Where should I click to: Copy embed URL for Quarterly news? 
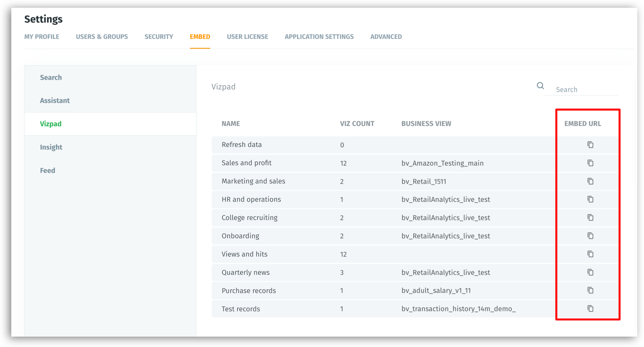pos(590,272)
